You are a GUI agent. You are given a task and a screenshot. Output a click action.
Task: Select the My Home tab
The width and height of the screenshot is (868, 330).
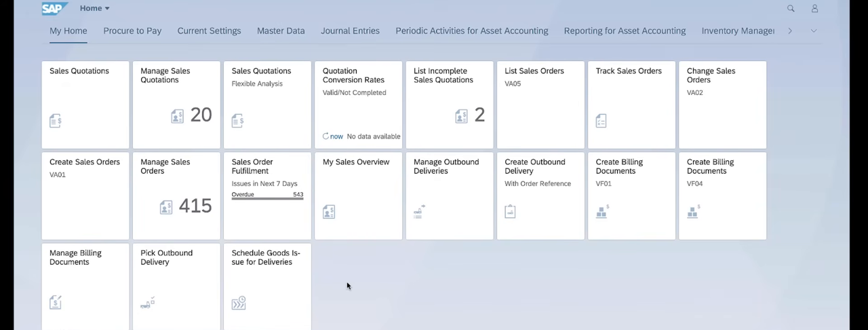(x=68, y=31)
